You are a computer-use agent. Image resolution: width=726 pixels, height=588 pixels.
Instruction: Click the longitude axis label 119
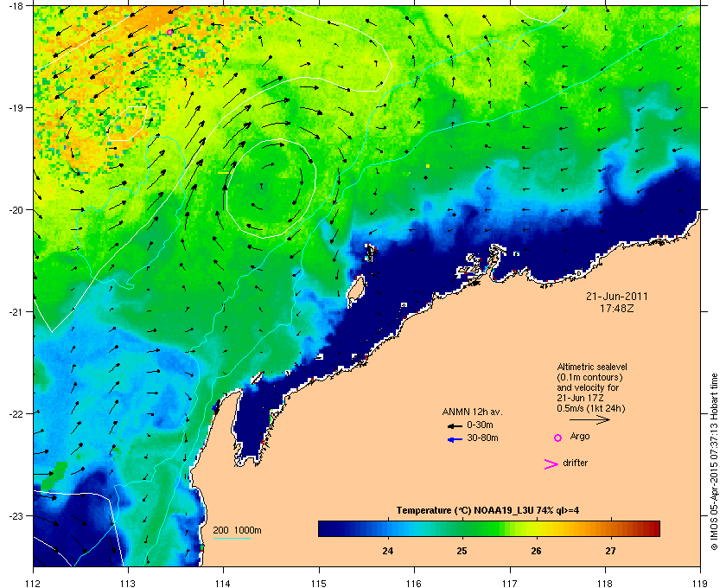(x=700, y=584)
